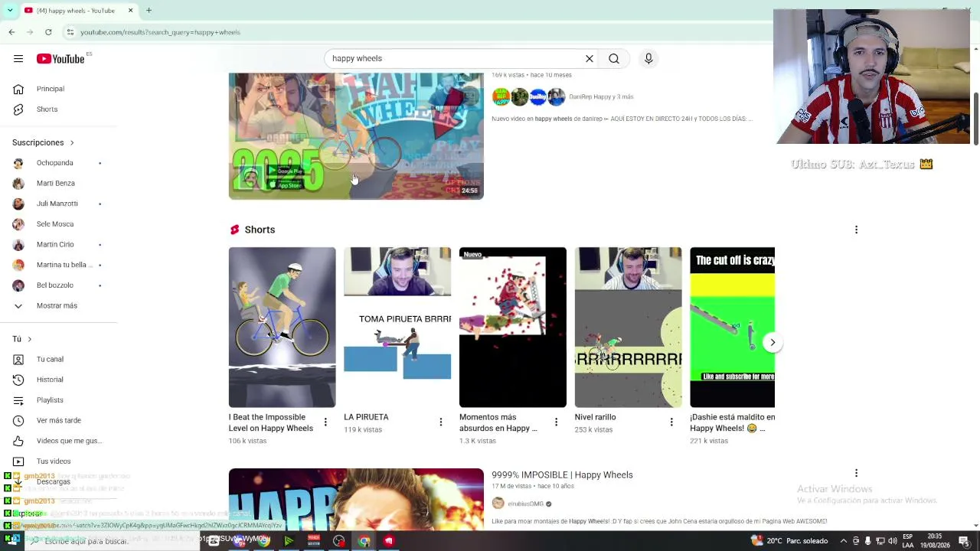Expand subscriptions with Mostrar más
980x551 pixels.
(57, 306)
